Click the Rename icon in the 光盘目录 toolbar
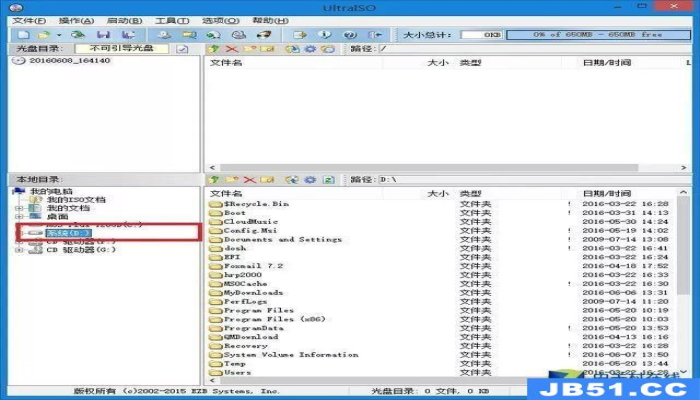Screen dimensions: 700x400 [x=267, y=49]
